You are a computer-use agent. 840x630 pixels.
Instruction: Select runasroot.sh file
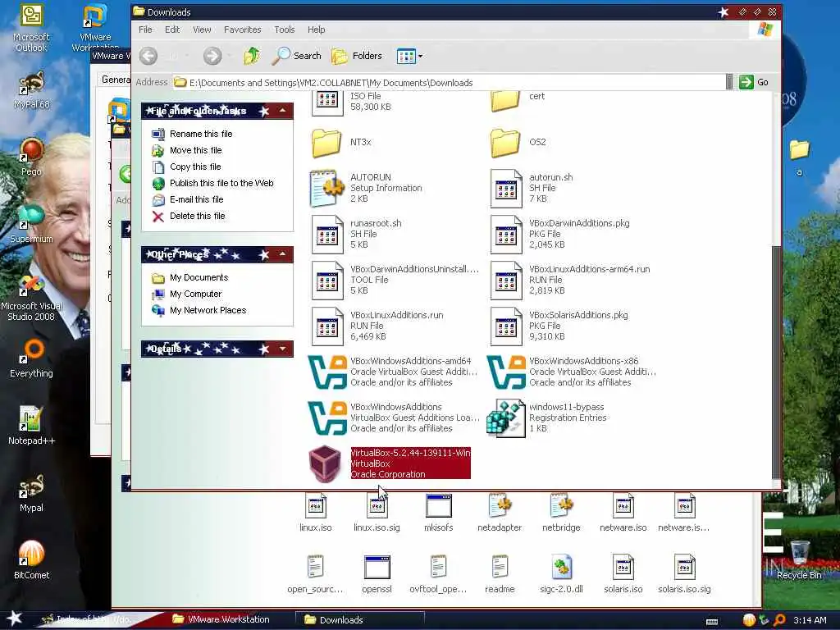tap(356, 234)
